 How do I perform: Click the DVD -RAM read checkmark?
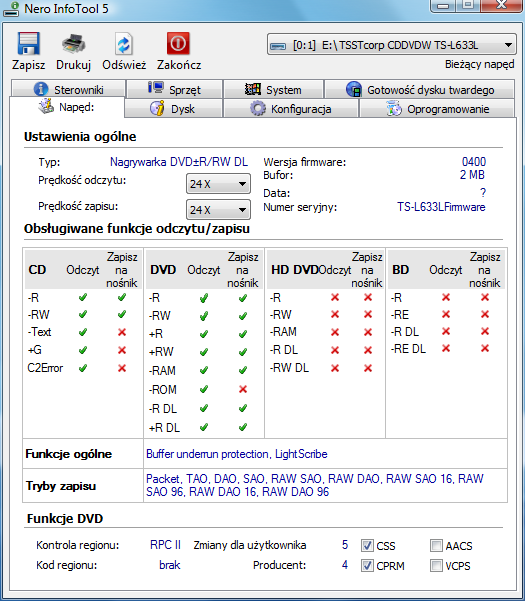204,370
